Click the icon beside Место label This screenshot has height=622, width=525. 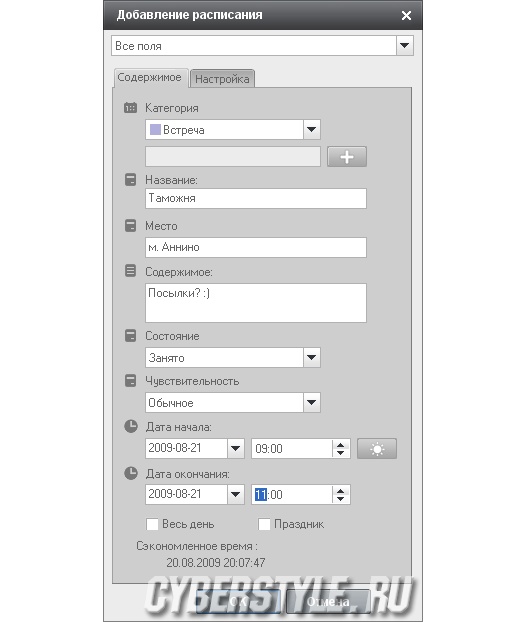point(130,226)
